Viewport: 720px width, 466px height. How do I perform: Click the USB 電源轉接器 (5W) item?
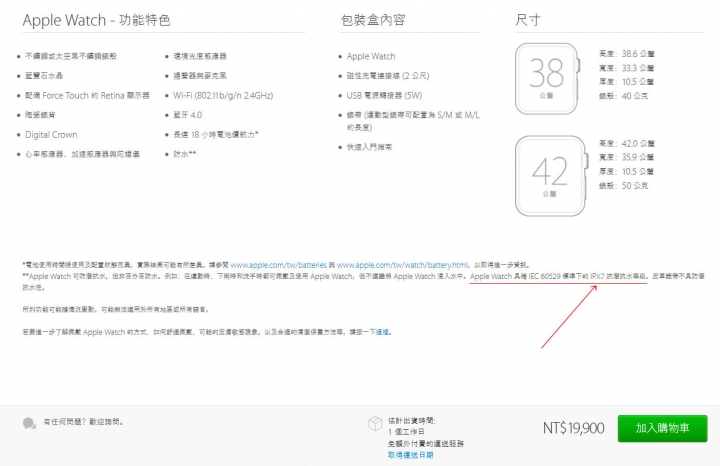(384, 95)
